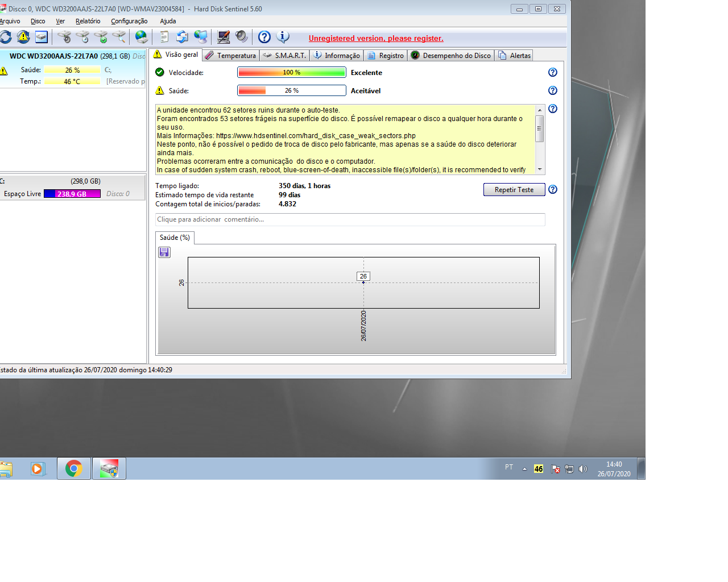Click the Google Chrome taskbar icon

[x=74, y=469]
